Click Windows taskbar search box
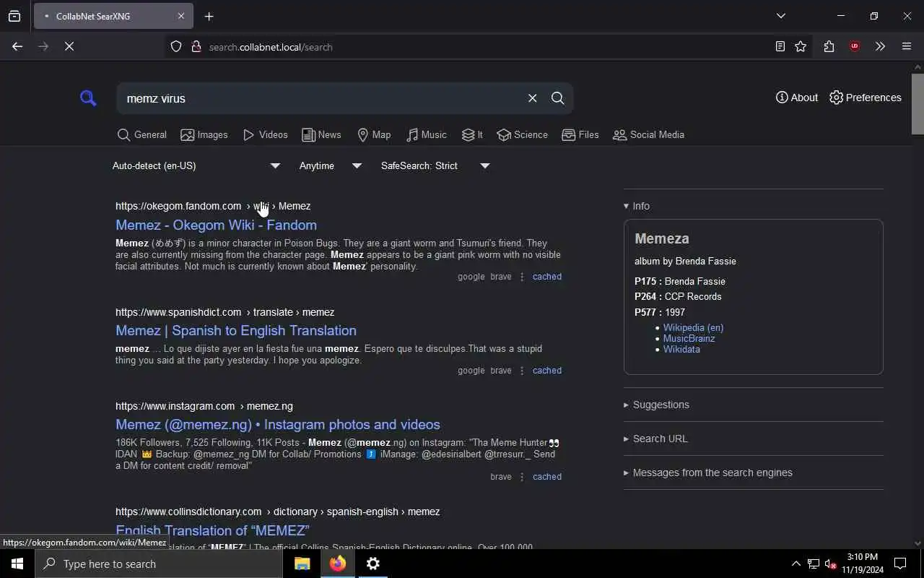Image resolution: width=924 pixels, height=578 pixels. [x=159, y=564]
